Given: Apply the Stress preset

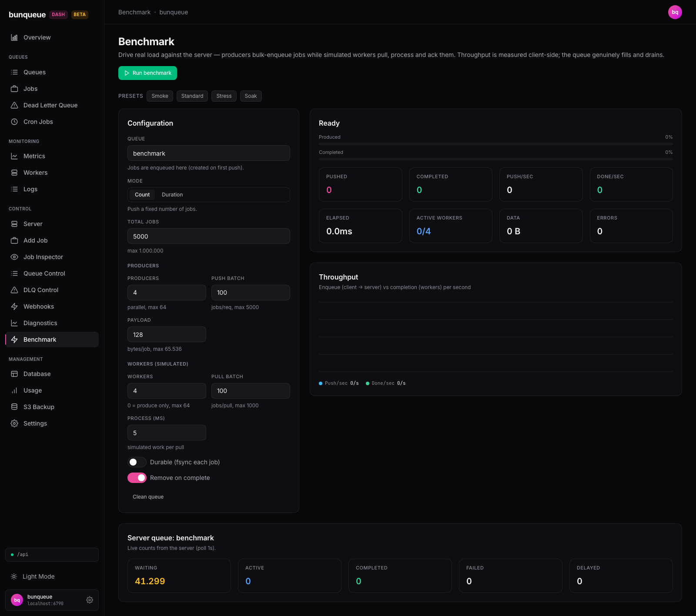Looking at the screenshot, I should [x=224, y=96].
